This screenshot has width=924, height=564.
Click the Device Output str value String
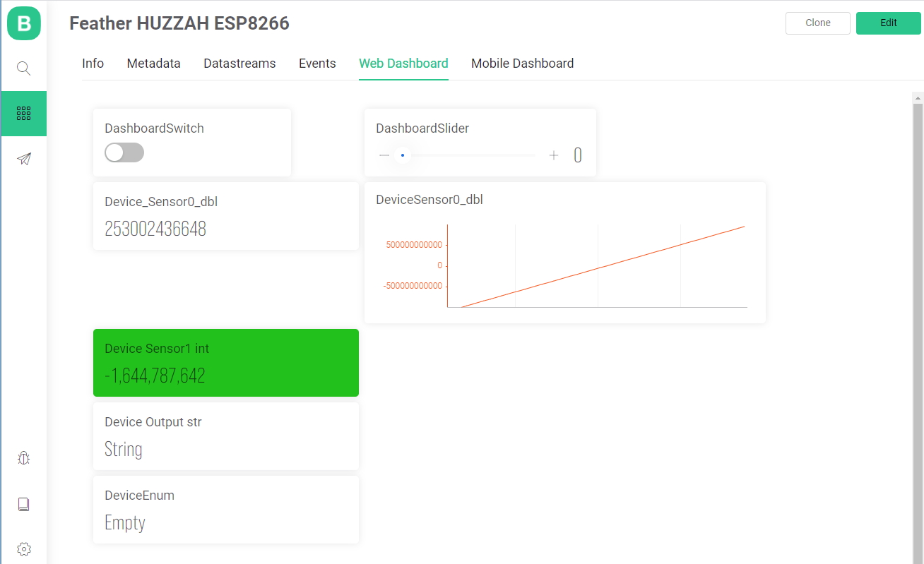(x=124, y=450)
